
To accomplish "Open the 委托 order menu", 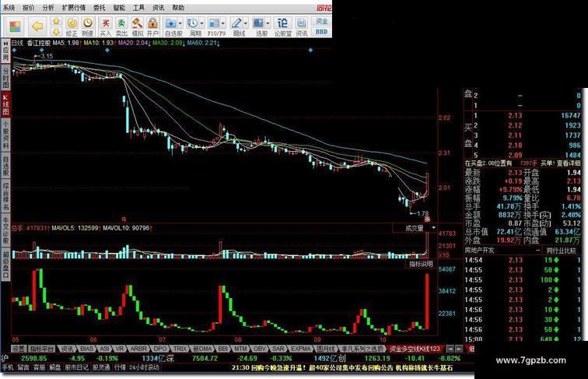I will click(99, 8).
